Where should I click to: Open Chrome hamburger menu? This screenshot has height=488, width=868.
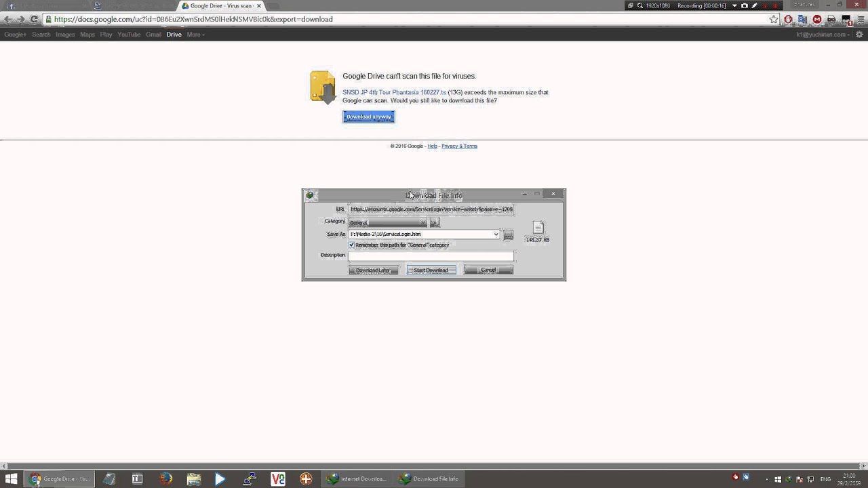click(x=861, y=19)
